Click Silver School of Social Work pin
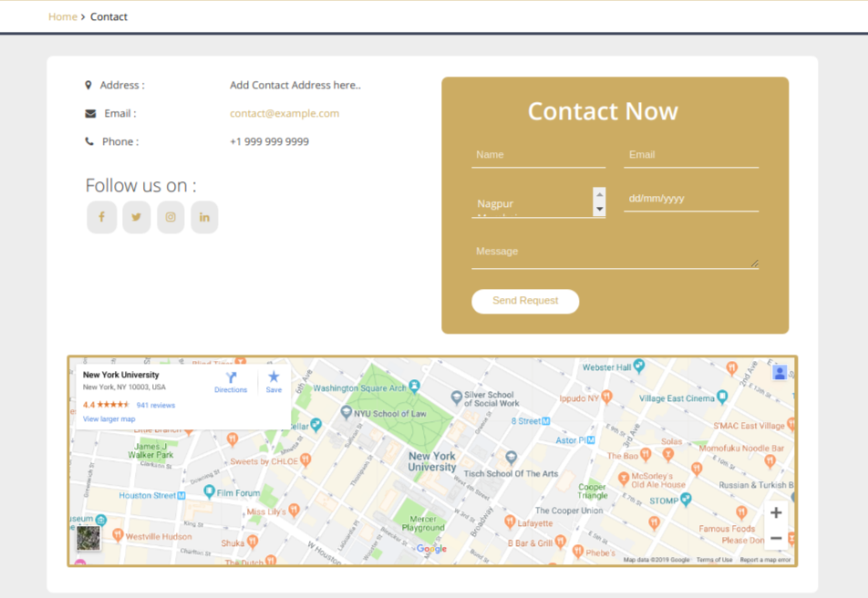 point(457,397)
